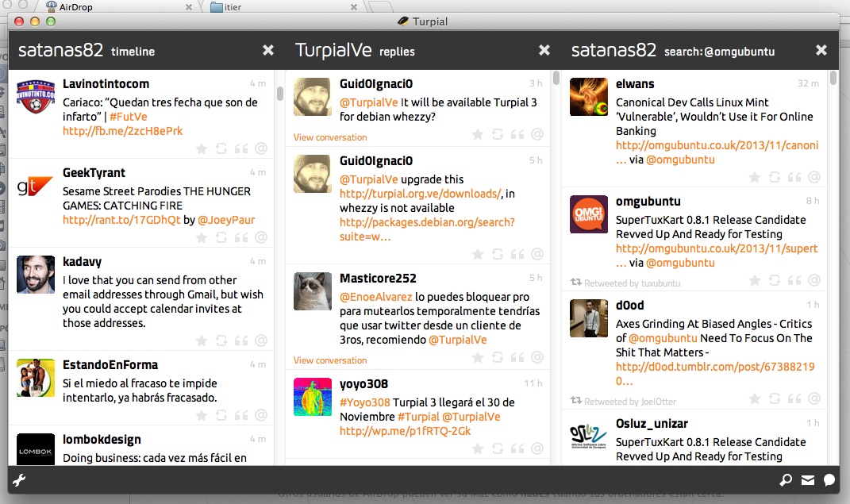Open the fb.me/2zcH8ePrk link
This screenshot has width=850, height=504.
122,131
